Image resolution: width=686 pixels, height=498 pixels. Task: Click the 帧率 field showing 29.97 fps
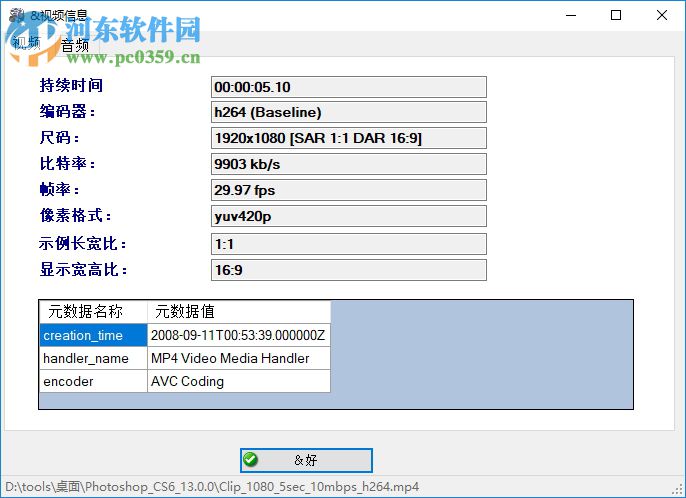point(349,190)
